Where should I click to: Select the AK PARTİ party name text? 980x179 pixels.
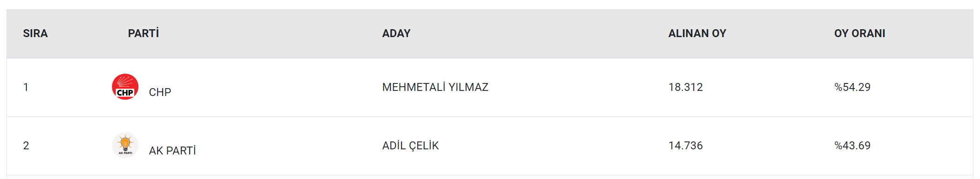click(172, 151)
